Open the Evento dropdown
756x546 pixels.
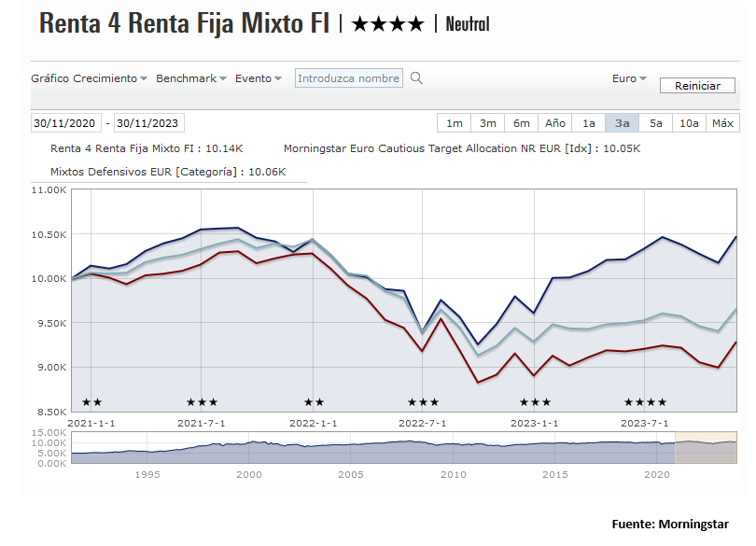(x=258, y=78)
